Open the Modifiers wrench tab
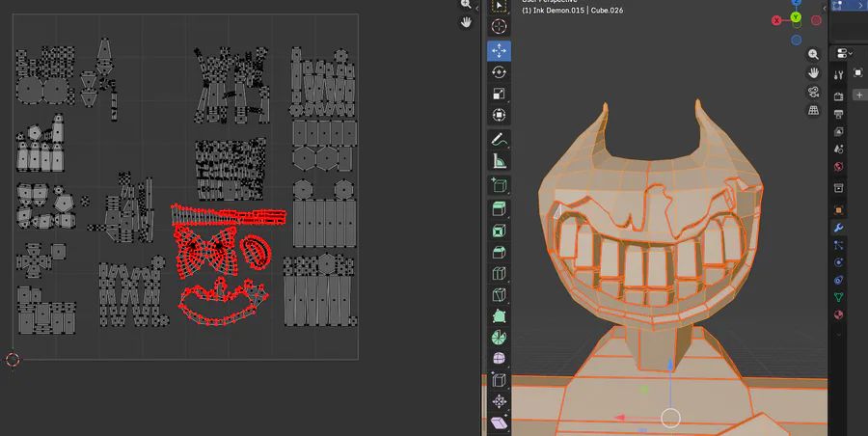Screen dimensions: 868x436 click(x=838, y=228)
